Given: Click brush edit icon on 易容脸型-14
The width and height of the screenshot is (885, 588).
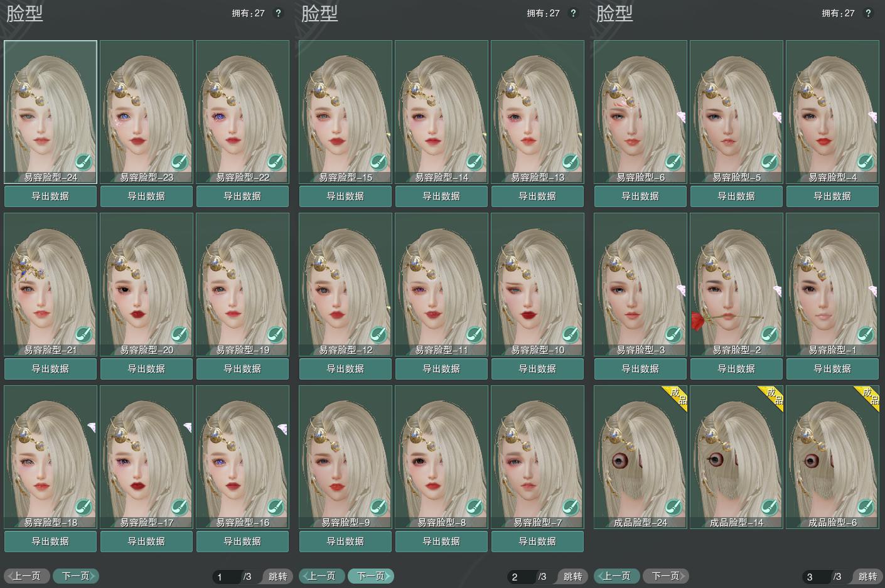Looking at the screenshot, I should tap(475, 163).
